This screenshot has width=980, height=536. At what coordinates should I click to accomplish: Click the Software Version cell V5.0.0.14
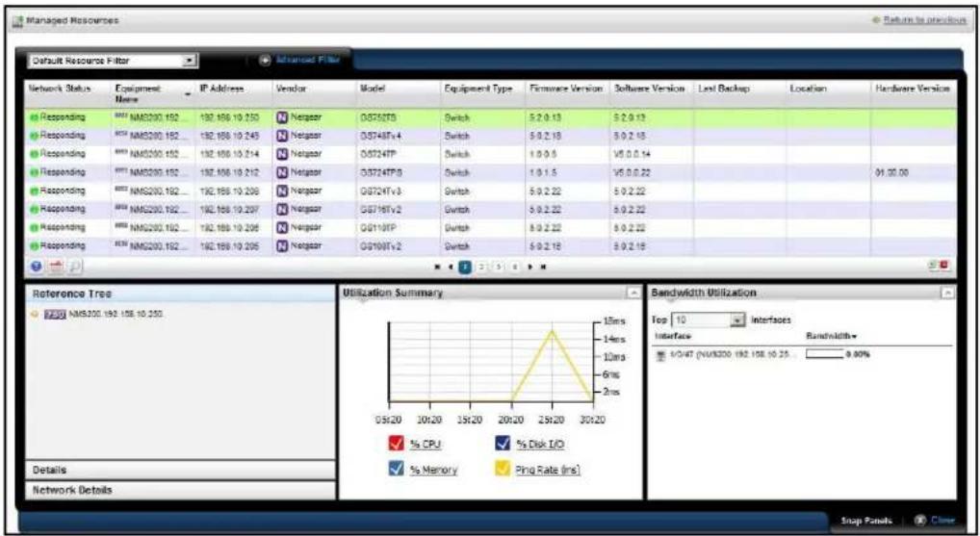click(633, 154)
